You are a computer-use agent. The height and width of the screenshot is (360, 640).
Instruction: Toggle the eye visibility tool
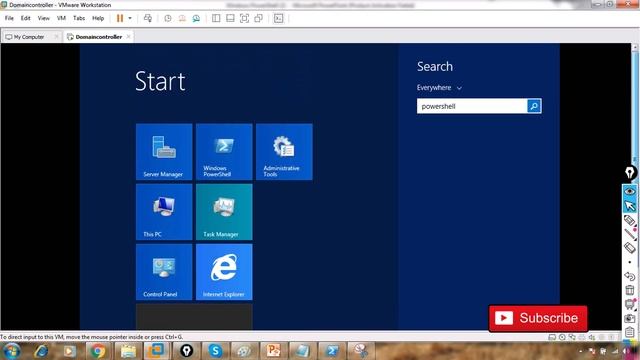click(630, 191)
